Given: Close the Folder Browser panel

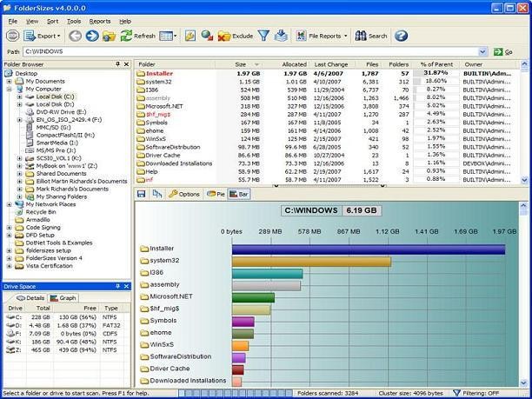Looking at the screenshot, I should (x=127, y=64).
